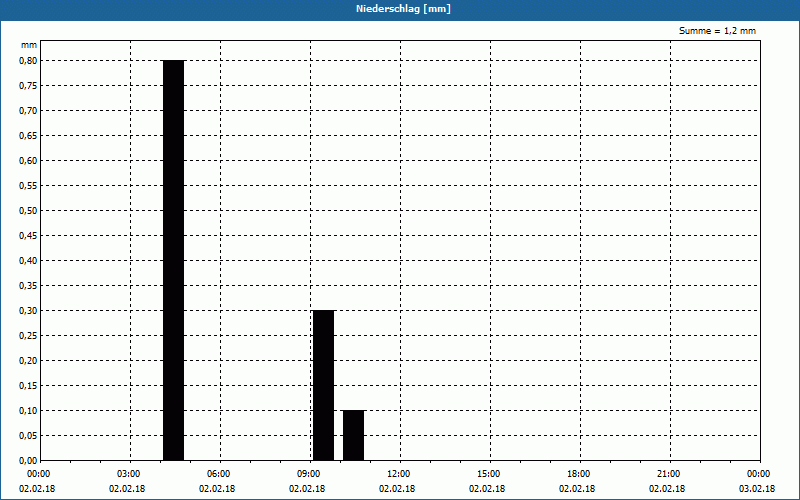Click the 03.02.18 date label
The height and width of the screenshot is (500, 800).
pos(757,489)
